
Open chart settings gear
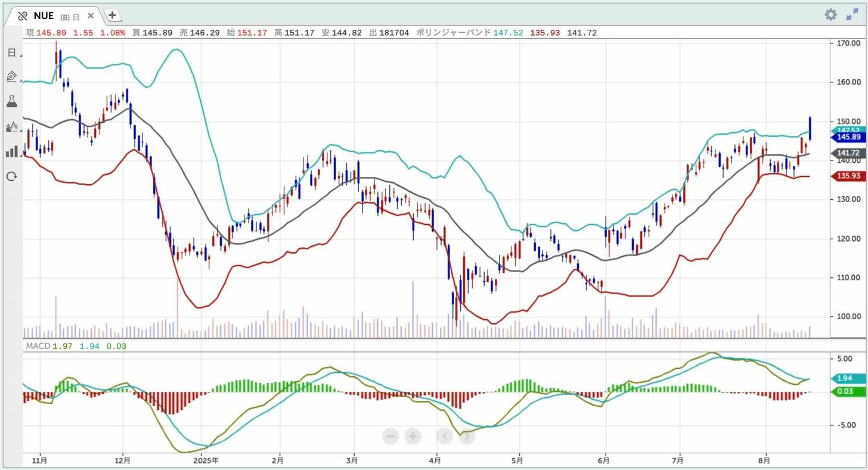830,15
